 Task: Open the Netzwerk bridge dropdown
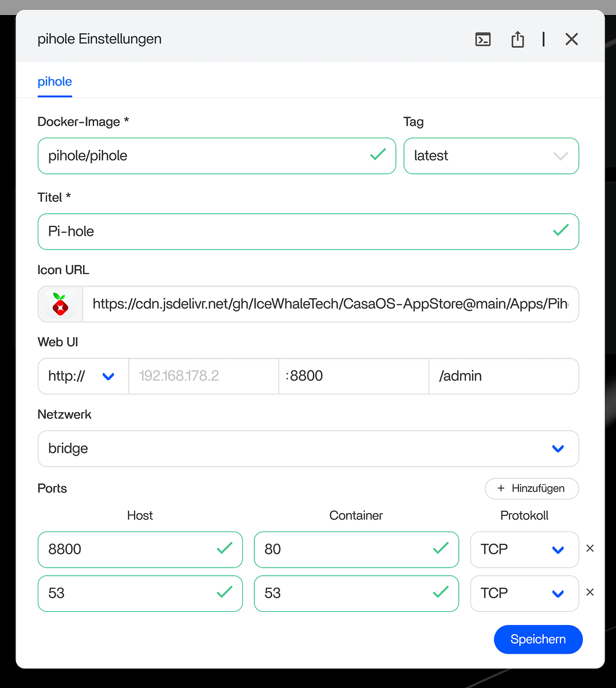coord(308,448)
